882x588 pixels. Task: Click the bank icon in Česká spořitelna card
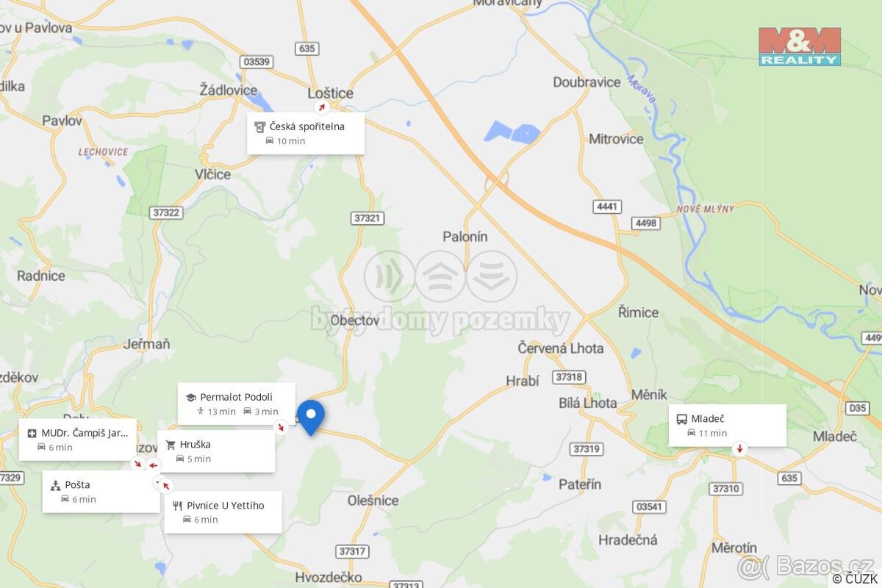259,126
